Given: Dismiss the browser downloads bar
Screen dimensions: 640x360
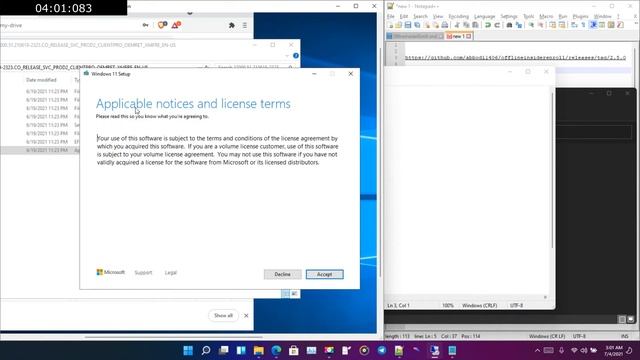Looking at the screenshot, I should click(246, 316).
